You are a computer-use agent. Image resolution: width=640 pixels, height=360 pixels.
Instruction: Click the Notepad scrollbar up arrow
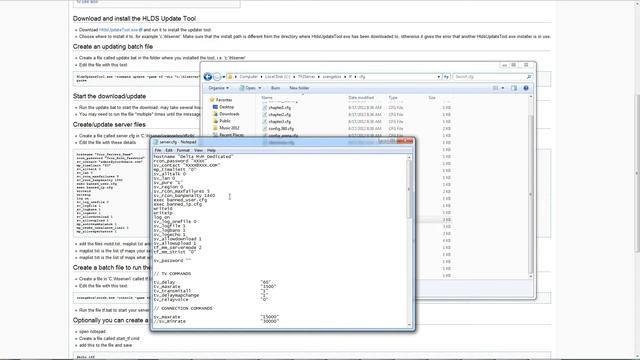point(409,157)
